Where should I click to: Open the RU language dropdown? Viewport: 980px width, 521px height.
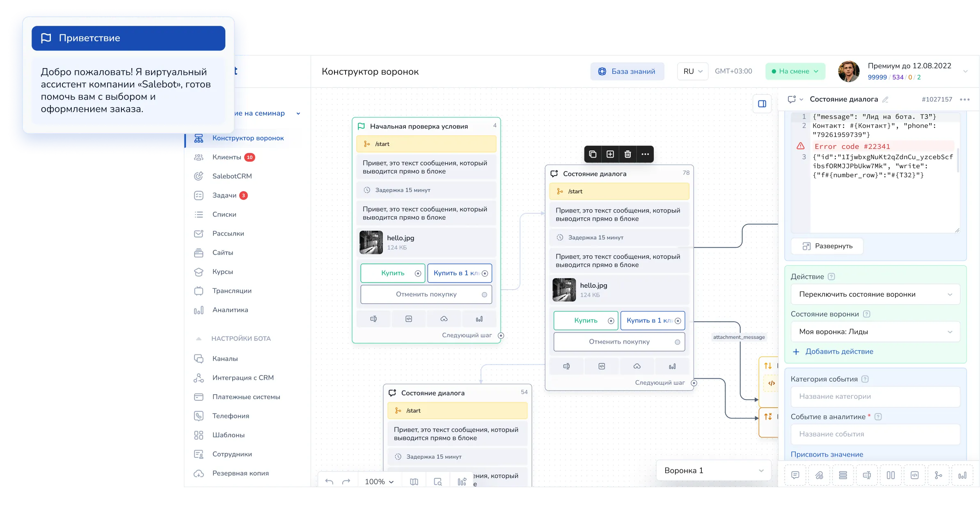coord(693,71)
